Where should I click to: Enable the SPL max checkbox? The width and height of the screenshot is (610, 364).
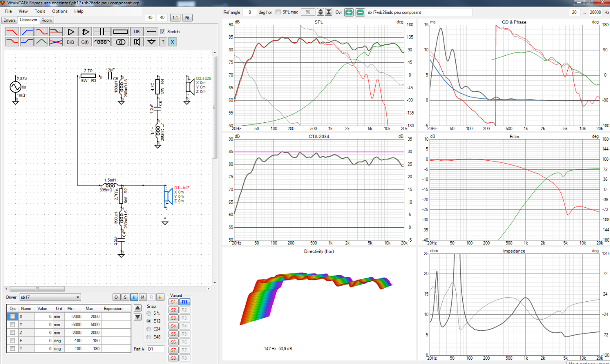coord(278,12)
